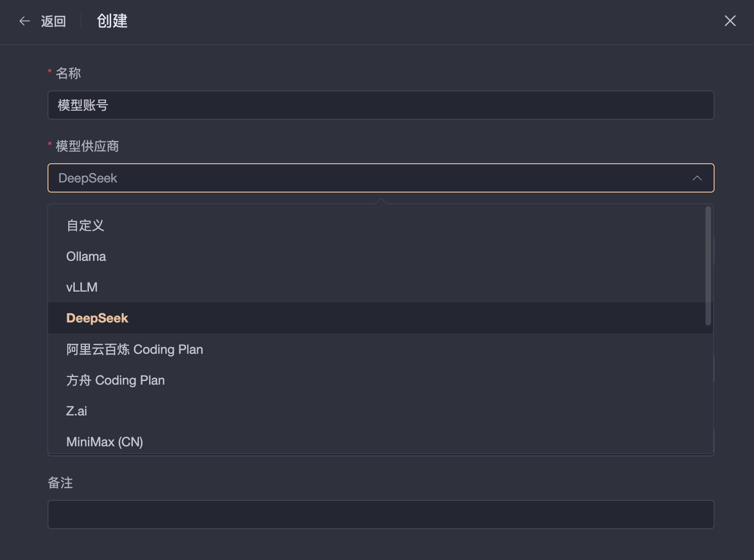
Task: Click the 备注 field label
Action: click(60, 483)
